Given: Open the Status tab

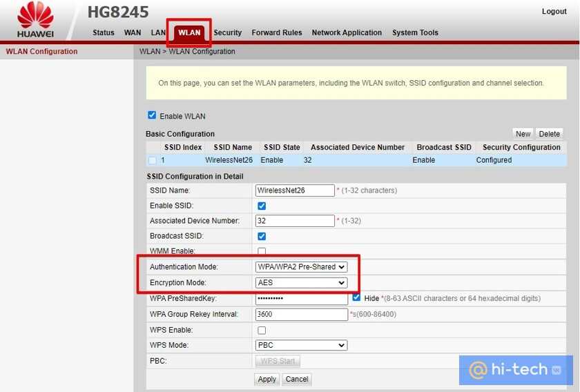Looking at the screenshot, I should 104,32.
